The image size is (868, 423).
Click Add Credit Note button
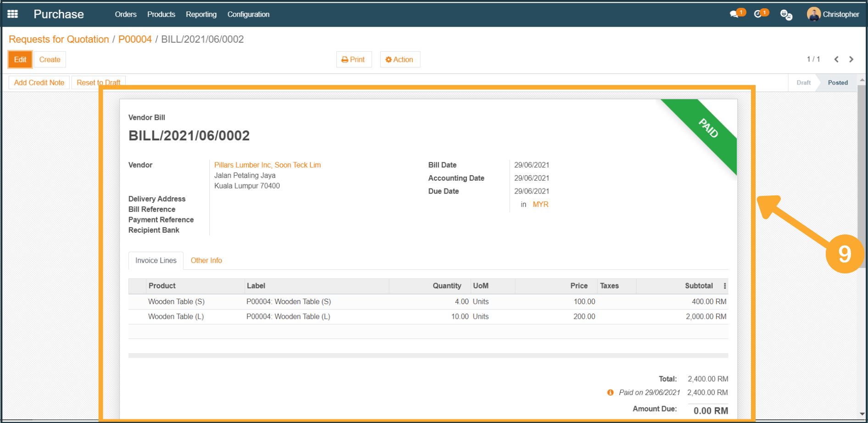coord(39,83)
